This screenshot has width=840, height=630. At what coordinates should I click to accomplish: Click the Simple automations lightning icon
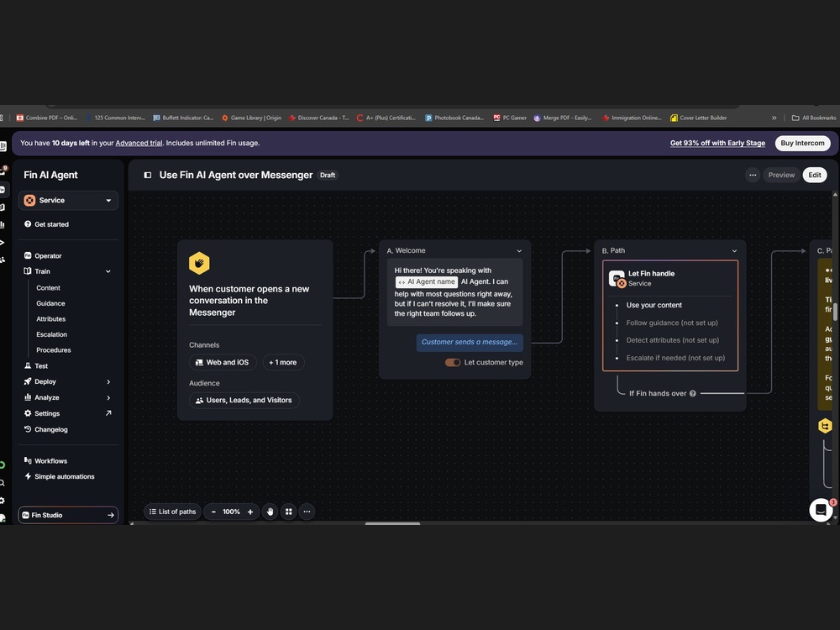click(x=28, y=476)
